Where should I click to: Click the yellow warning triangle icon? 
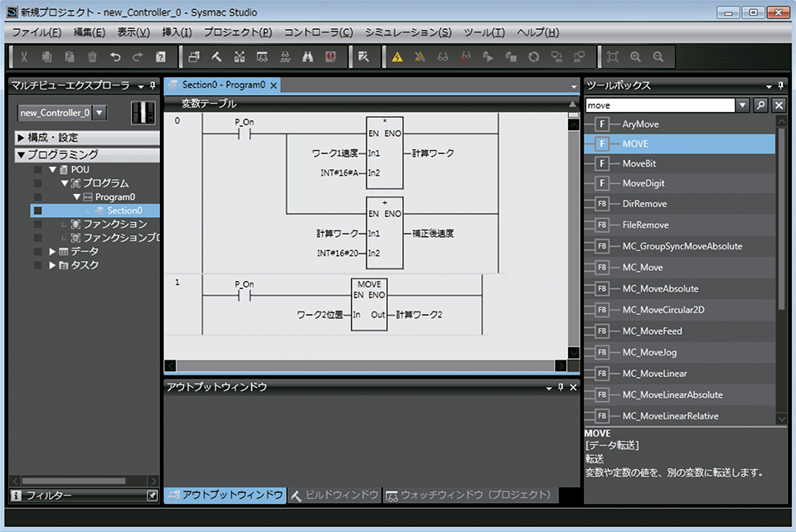coord(397,57)
